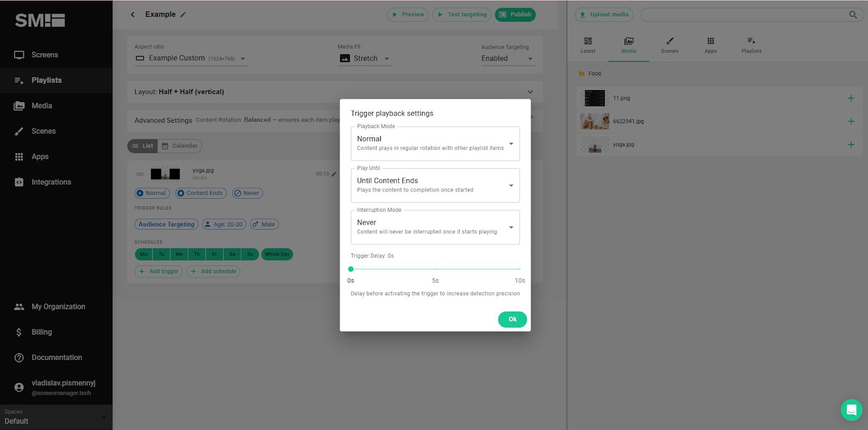Viewport: 868px width, 430px height.
Task: Switch to the Media tab in panel
Action: [629, 46]
